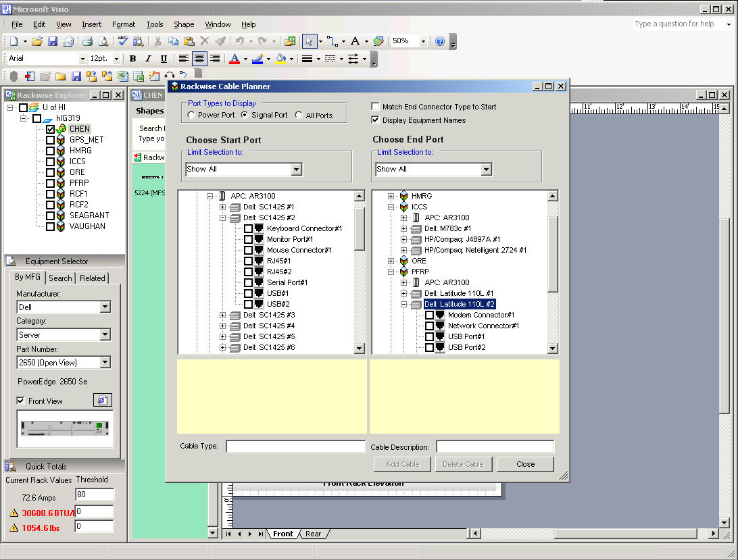This screenshot has width=738, height=560.
Task: Open the Manufacturer dropdown
Action: [105, 307]
